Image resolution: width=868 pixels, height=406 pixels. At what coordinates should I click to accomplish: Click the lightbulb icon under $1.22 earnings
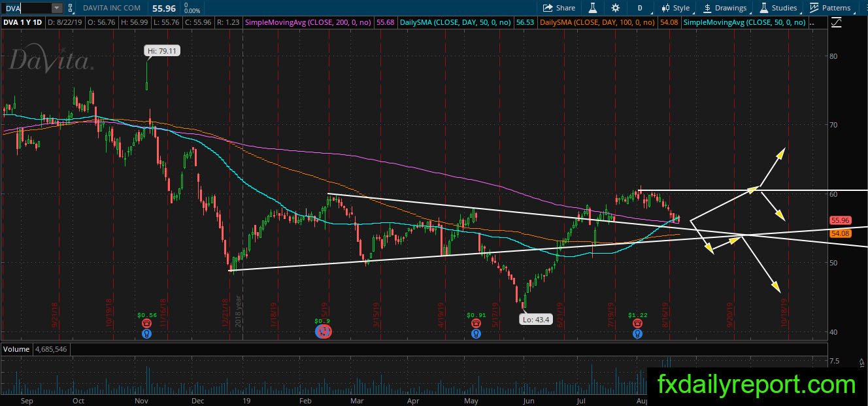point(637,334)
